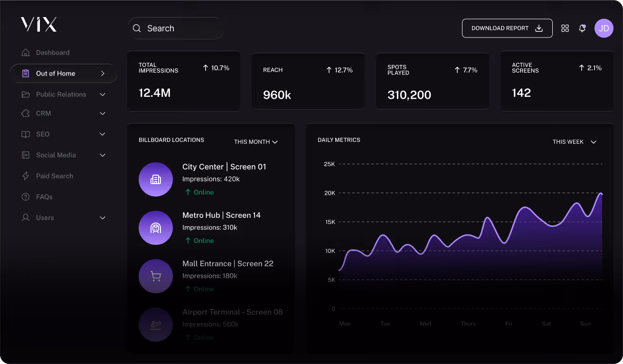
Task: Click 'Impressions: 180k' text
Action: (x=210, y=276)
